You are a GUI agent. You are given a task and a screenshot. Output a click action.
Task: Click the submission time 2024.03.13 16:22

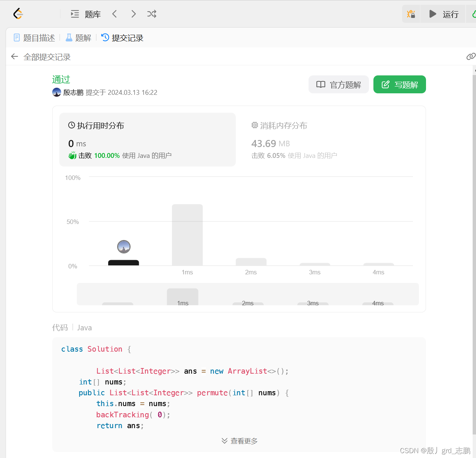(132, 93)
